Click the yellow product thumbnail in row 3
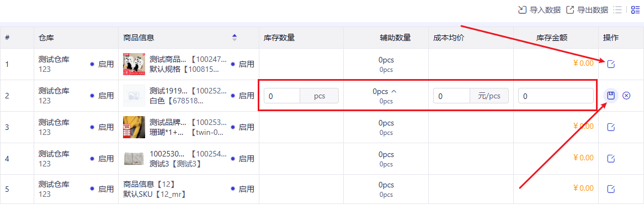The width and height of the screenshot is (644, 209). (x=134, y=127)
